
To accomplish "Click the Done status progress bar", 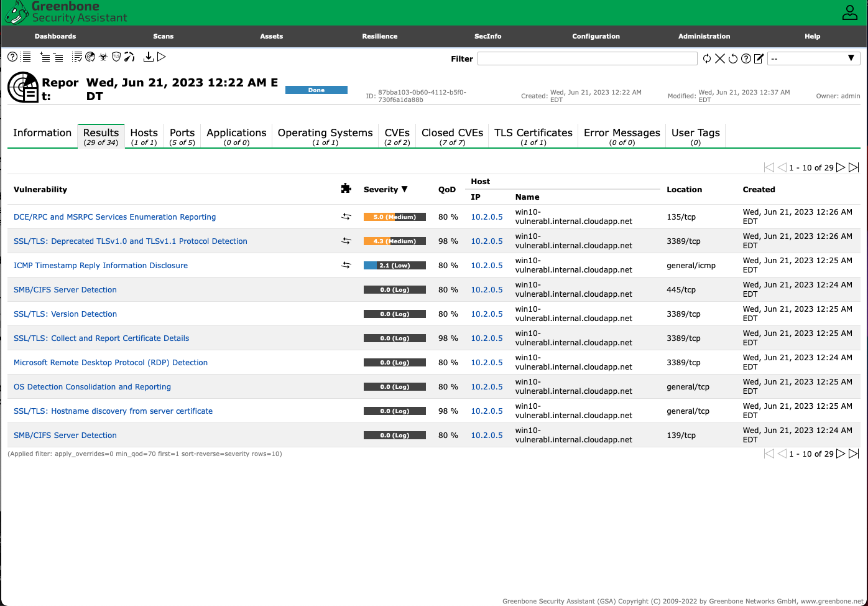I will click(x=316, y=90).
